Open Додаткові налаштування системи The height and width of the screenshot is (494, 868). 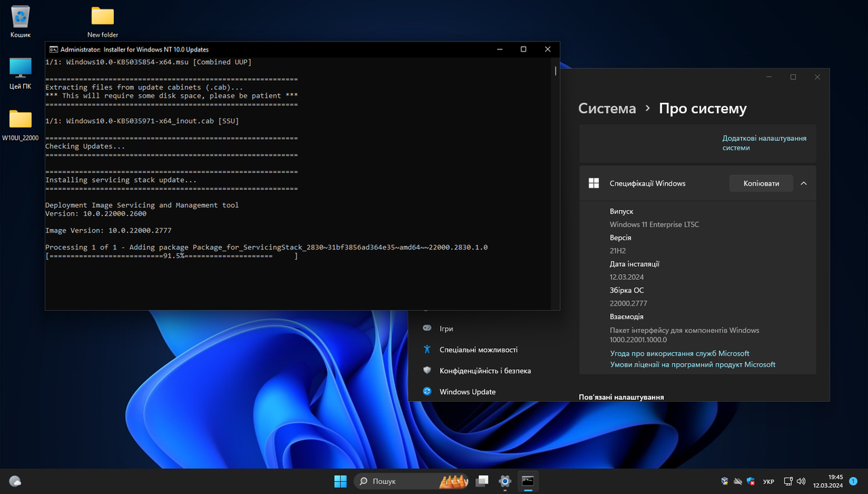[764, 142]
